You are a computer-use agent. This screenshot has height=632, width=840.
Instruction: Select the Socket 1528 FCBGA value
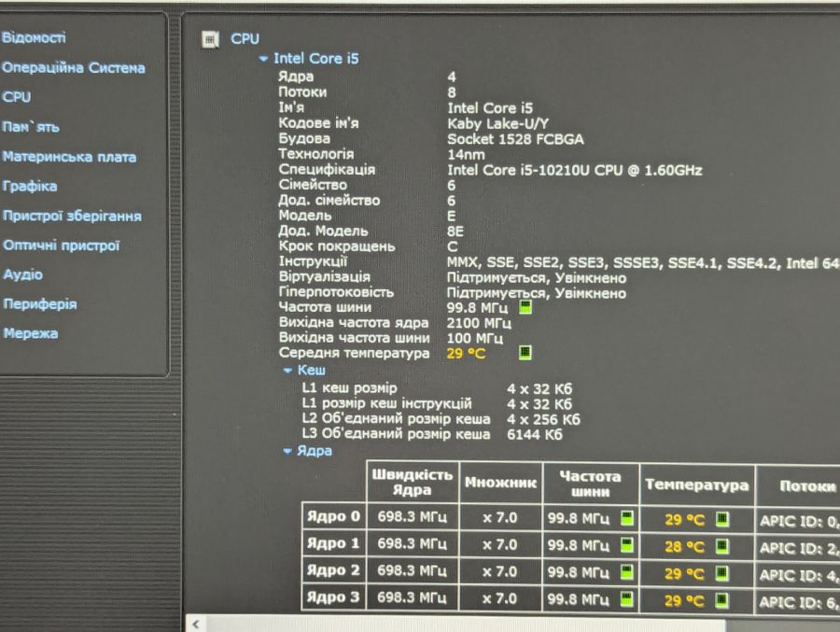515,139
